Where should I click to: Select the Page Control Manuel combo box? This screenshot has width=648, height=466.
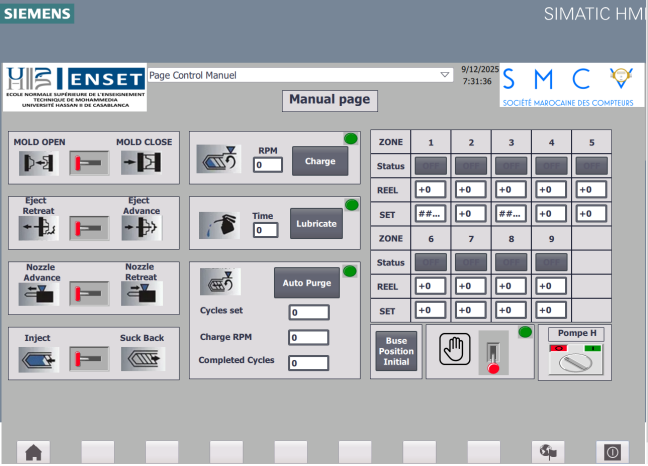[300, 75]
